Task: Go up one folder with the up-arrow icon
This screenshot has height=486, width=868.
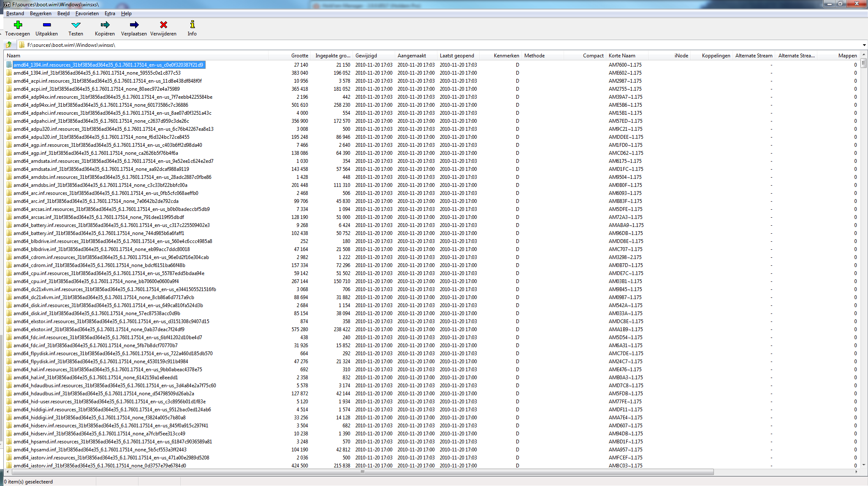Action: (9, 45)
